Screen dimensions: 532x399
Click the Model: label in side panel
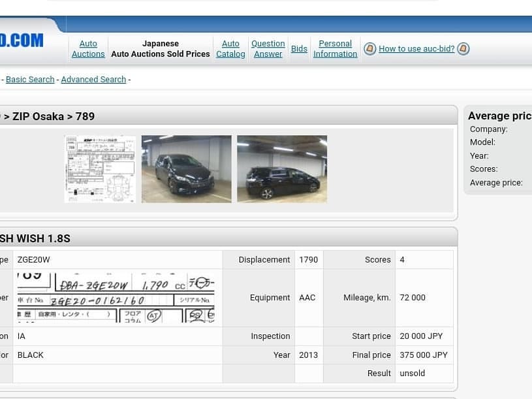pos(482,142)
